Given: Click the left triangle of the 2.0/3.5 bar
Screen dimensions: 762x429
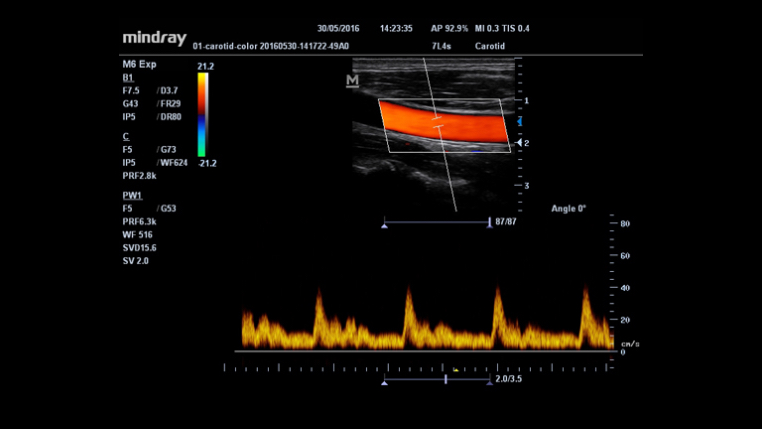Looking at the screenshot, I should pyautogui.click(x=384, y=383).
